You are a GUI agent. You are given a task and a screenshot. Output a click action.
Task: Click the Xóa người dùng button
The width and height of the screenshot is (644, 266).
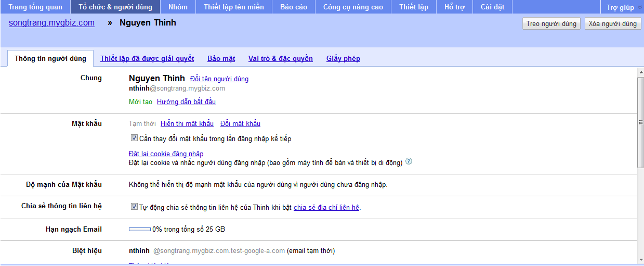(612, 24)
